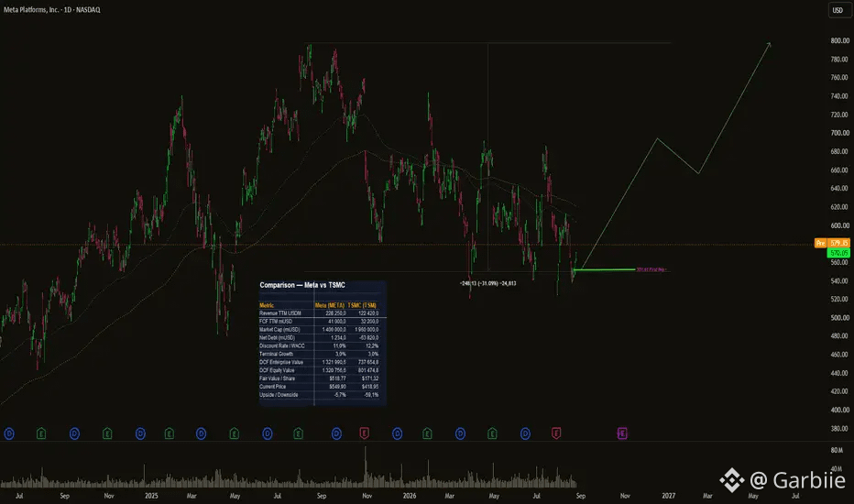854x504 pixels.
Task: Click the 640.00 price axis label
Action: pos(840,189)
